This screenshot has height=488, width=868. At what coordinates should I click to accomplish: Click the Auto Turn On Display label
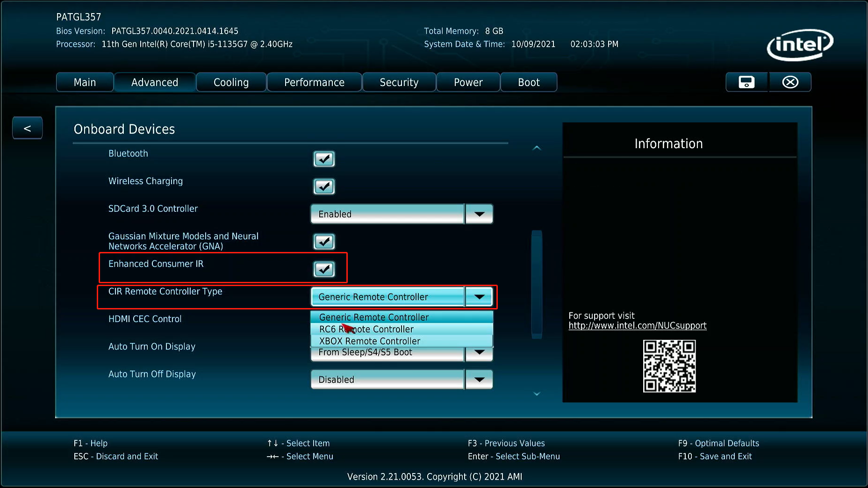click(152, 346)
